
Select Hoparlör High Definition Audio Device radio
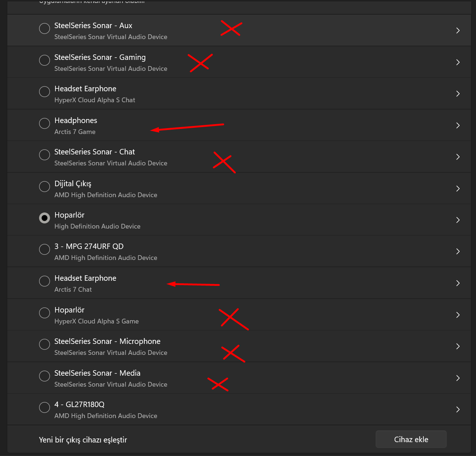click(x=45, y=218)
